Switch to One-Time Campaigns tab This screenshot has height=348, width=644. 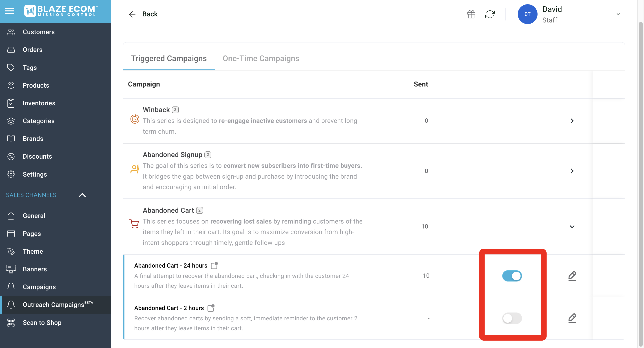[x=261, y=58]
